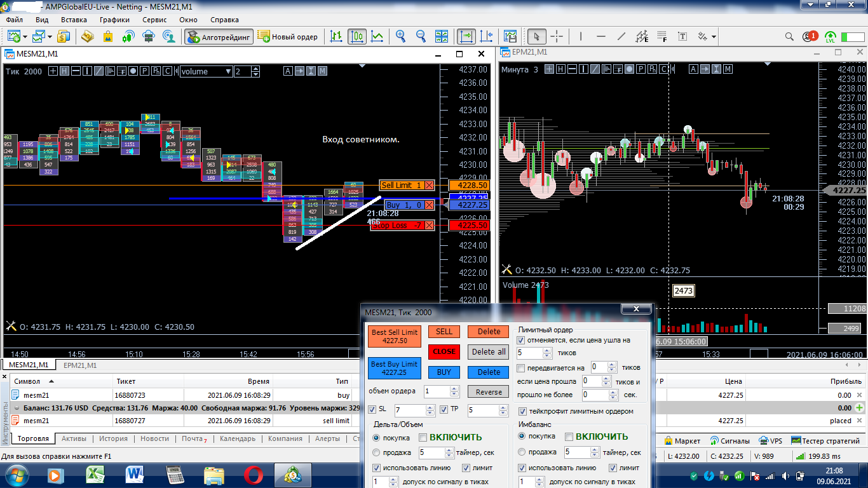
Task: Open the "volume" dropdown in MESM21 chart toolbar
Action: click(206, 71)
